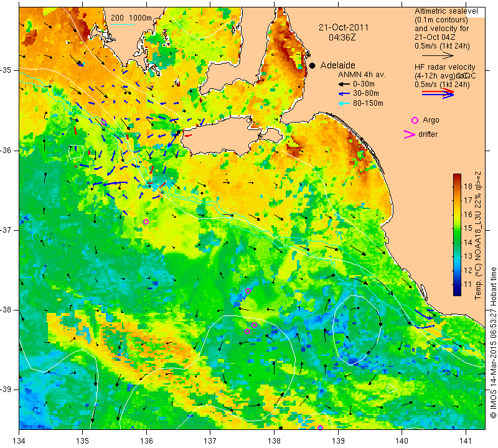
Task: Click the Argo float marker near 137.6E 37.8S
Action: 248,291
